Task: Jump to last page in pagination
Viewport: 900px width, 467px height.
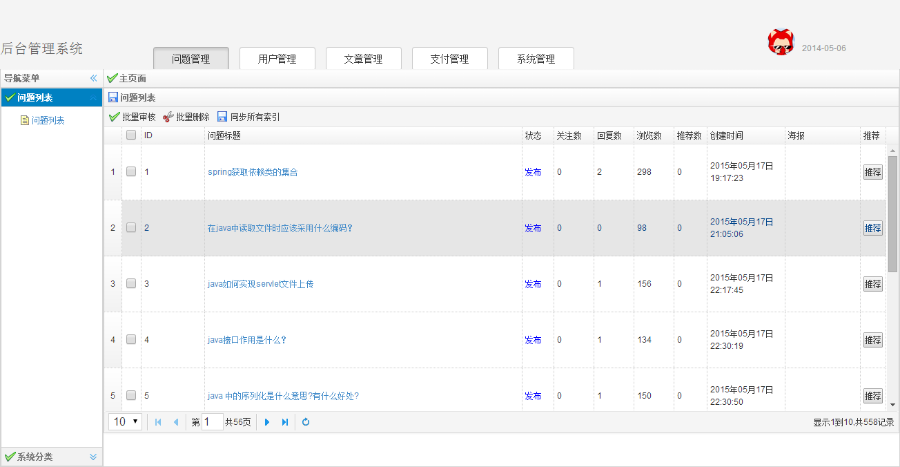Action: point(285,422)
